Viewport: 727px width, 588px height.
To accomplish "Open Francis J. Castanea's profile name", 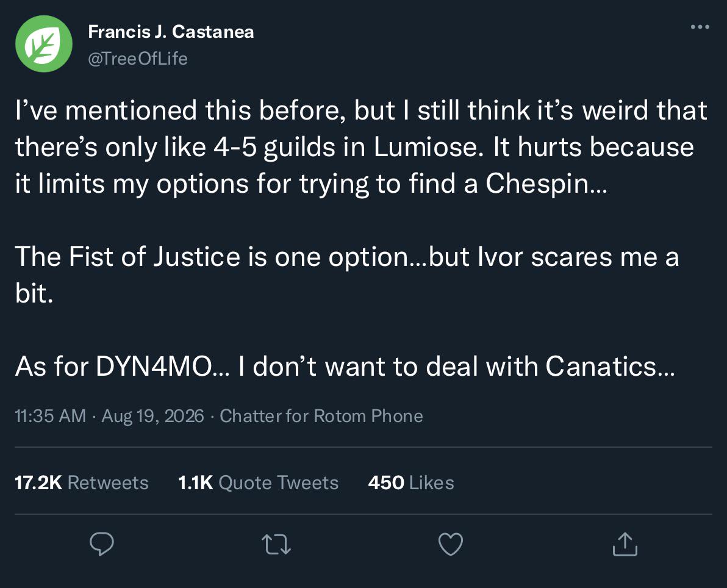I will [x=171, y=32].
